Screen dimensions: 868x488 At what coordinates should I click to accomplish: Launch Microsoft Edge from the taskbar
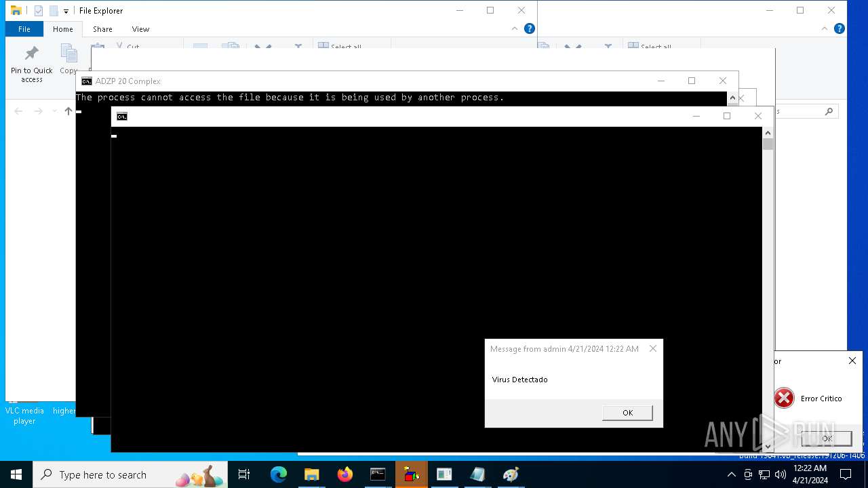pos(279,474)
